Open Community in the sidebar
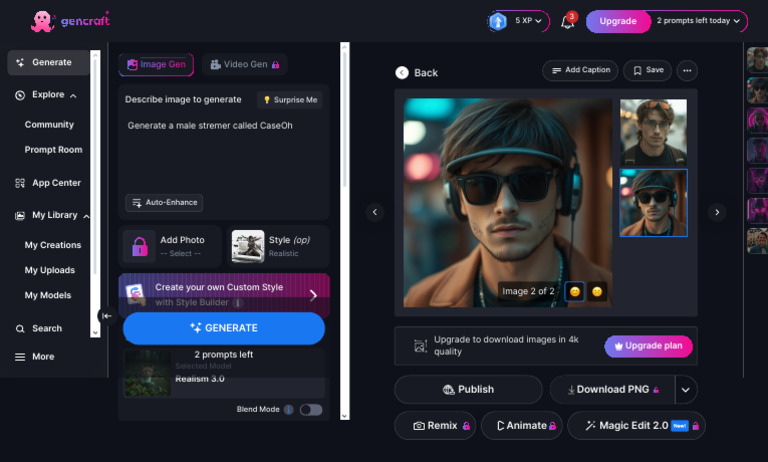The width and height of the screenshot is (768, 462). click(x=49, y=125)
